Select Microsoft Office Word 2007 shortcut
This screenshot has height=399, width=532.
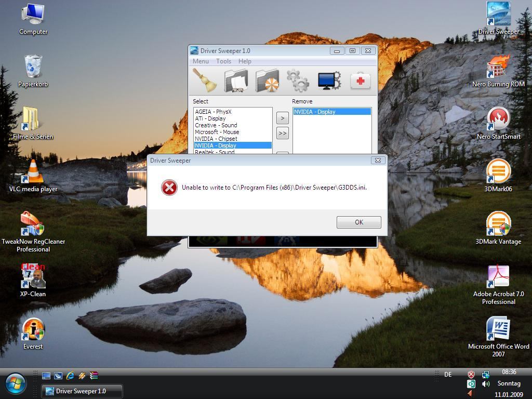pyautogui.click(x=498, y=337)
